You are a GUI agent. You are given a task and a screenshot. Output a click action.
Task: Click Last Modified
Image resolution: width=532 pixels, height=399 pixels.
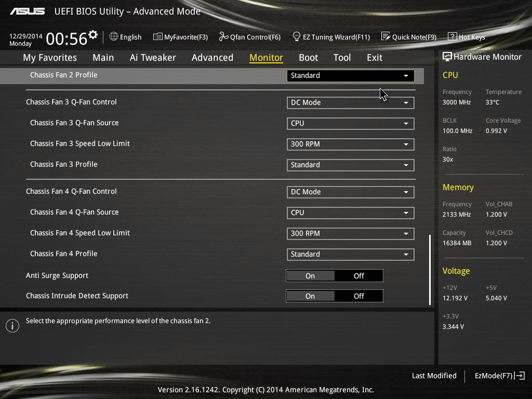(434, 376)
